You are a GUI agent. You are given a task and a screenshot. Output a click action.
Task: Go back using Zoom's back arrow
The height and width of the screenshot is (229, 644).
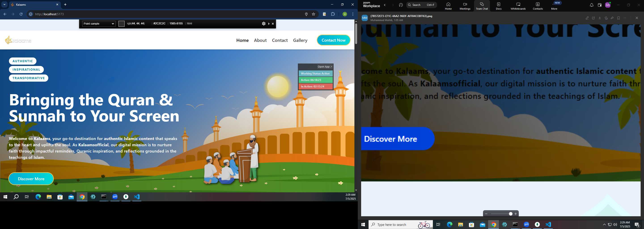[385, 5]
